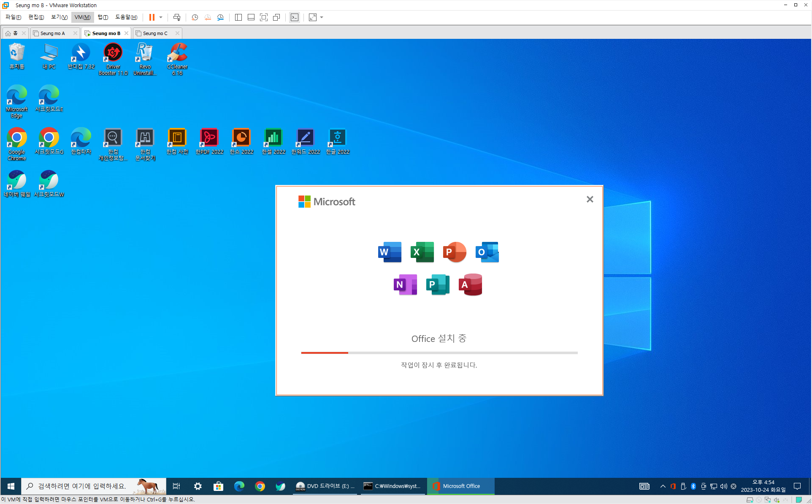The image size is (812, 504).
Task: Launch 반디집 7.32 shortcut
Action: (x=81, y=56)
